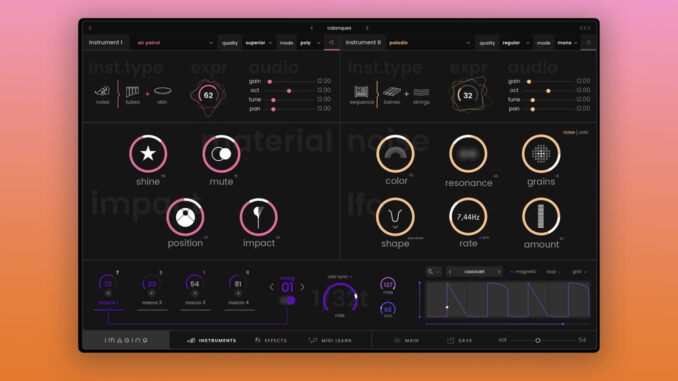The image size is (678, 381).
Task: Select the noise exciter icon in instrument I
Action: [x=102, y=91]
